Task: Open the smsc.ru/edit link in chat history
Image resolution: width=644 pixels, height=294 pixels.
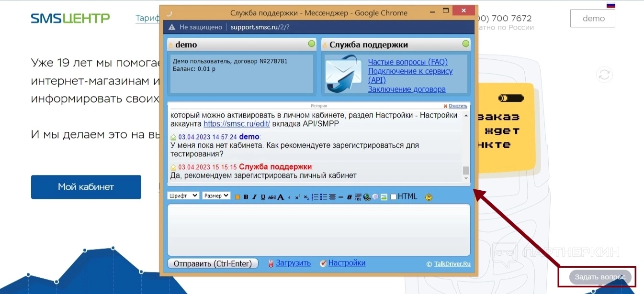Action: click(x=237, y=123)
